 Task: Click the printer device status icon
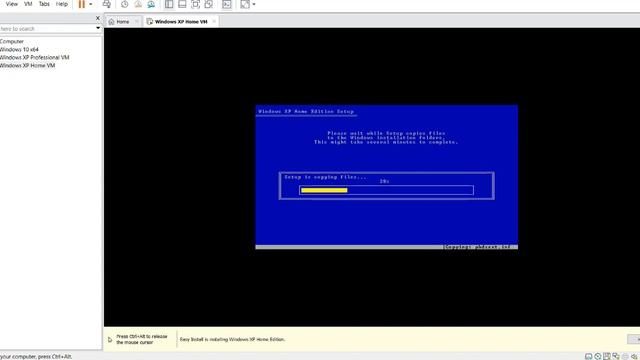pyautogui.click(x=625, y=356)
